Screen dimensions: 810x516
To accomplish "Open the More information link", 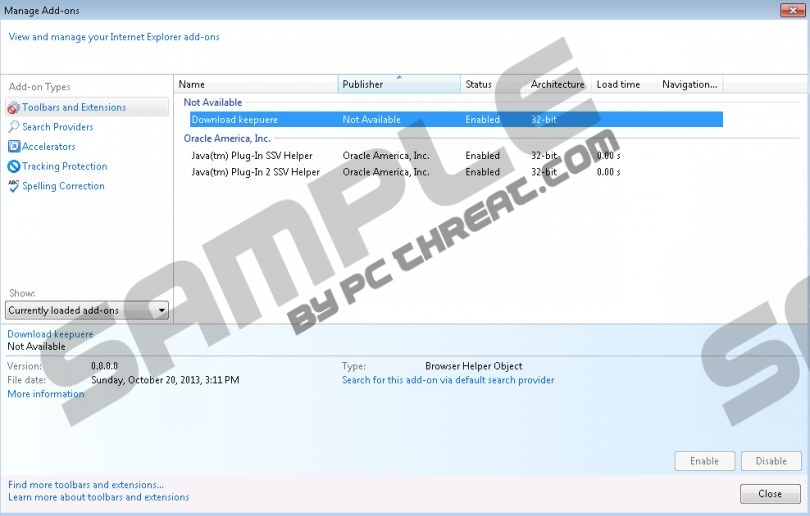I will [46, 394].
